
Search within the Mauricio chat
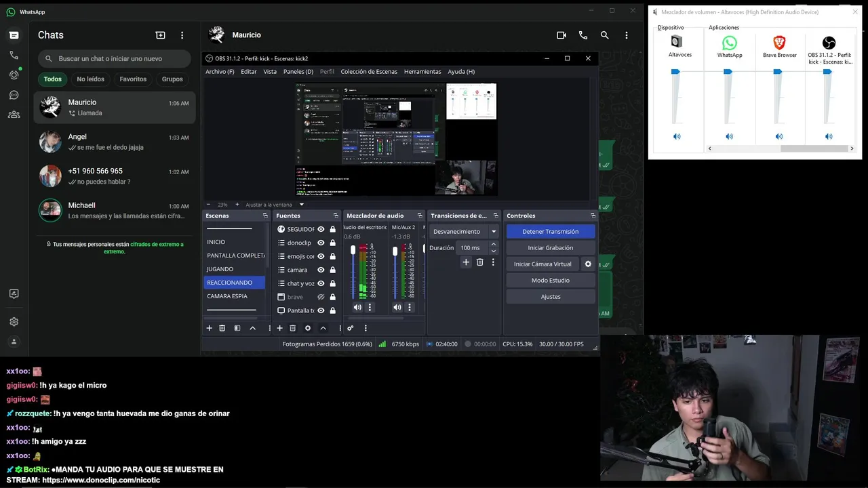point(604,35)
